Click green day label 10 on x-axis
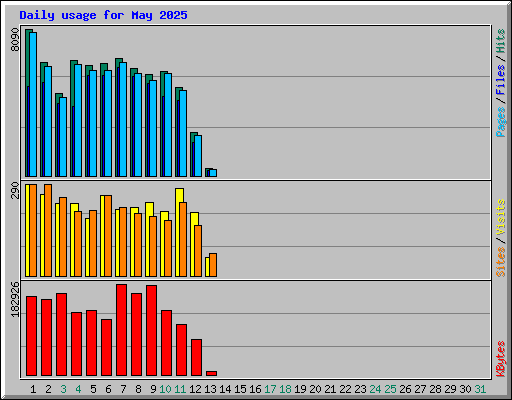This screenshot has height=400, width=512. pyautogui.click(x=165, y=389)
